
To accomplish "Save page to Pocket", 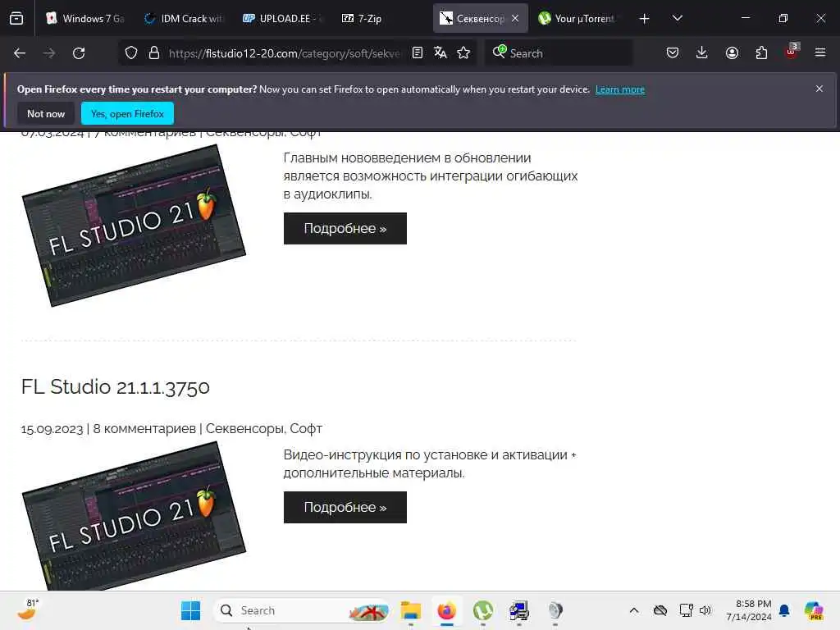I will point(673,52).
